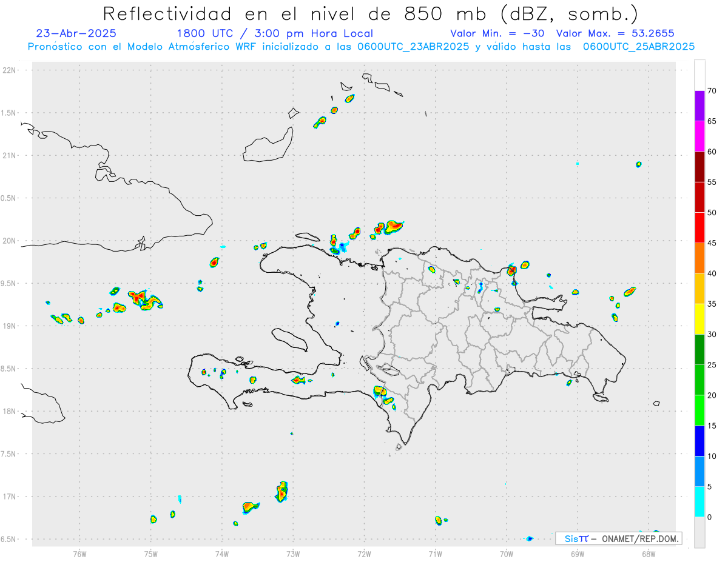Click the orange 40–45 dBZ color segment

pos(699,258)
